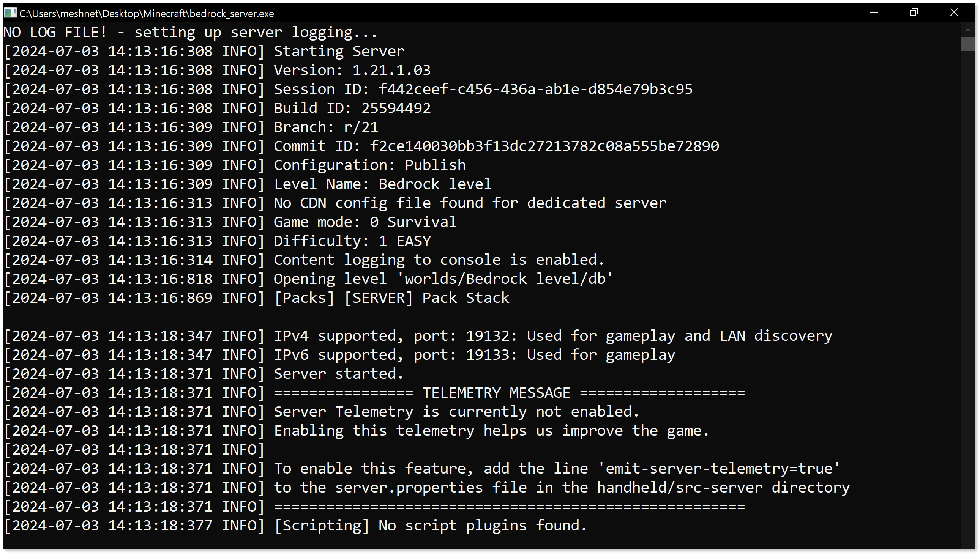Viewport: 980px width, 554px height.
Task: Click the 'Difficulty: 1 EASY' text
Action: coord(352,241)
